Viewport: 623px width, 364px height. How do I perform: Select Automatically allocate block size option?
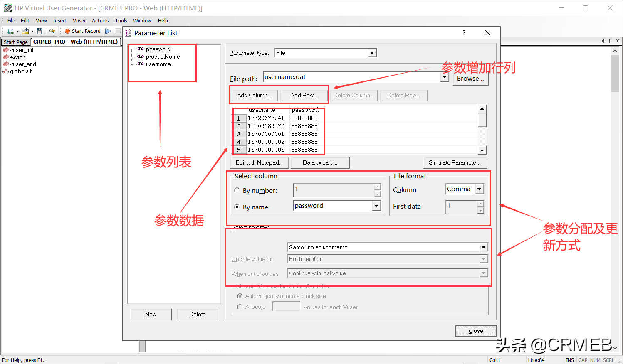(240, 296)
